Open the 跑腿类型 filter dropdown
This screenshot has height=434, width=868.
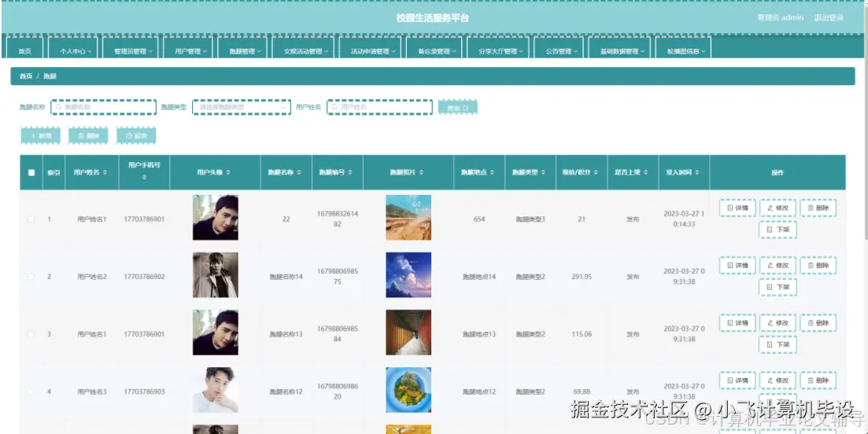coord(242,107)
